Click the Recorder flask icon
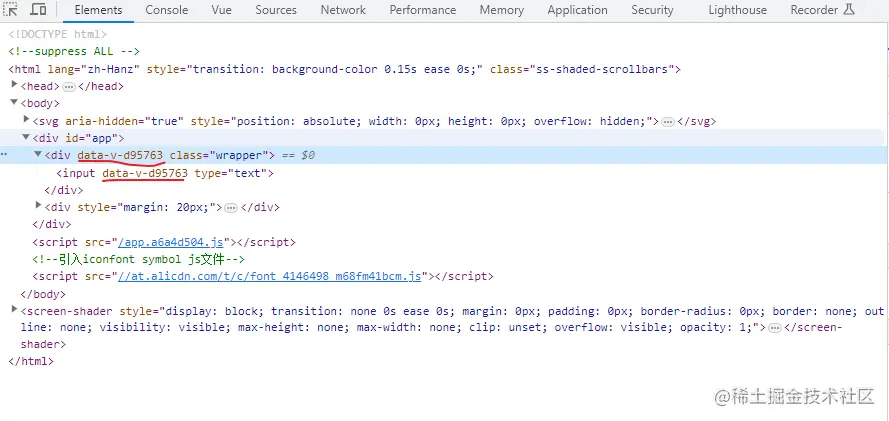Screen dimensions: 889x421 849,9
